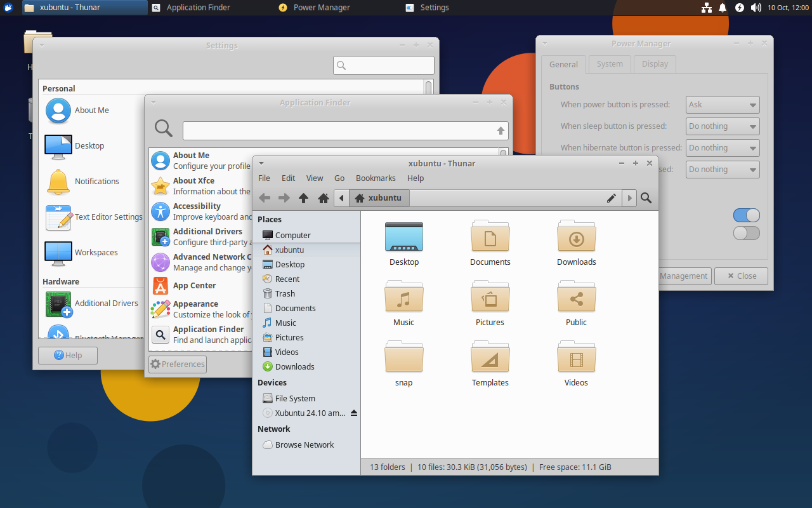Open hibernate button action dropdown
The width and height of the screenshot is (812, 508).
(x=723, y=148)
